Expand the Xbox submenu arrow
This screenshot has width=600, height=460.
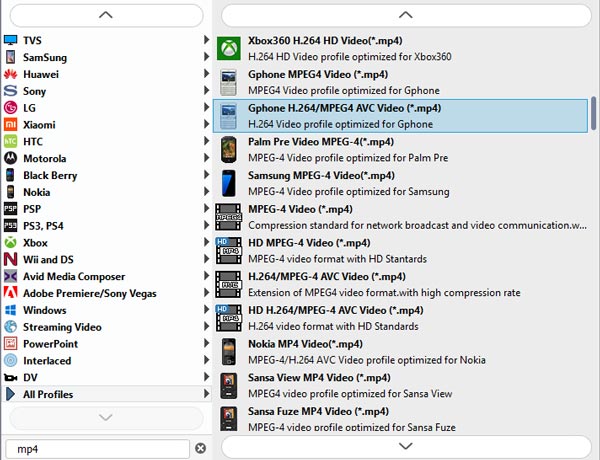[x=206, y=242]
